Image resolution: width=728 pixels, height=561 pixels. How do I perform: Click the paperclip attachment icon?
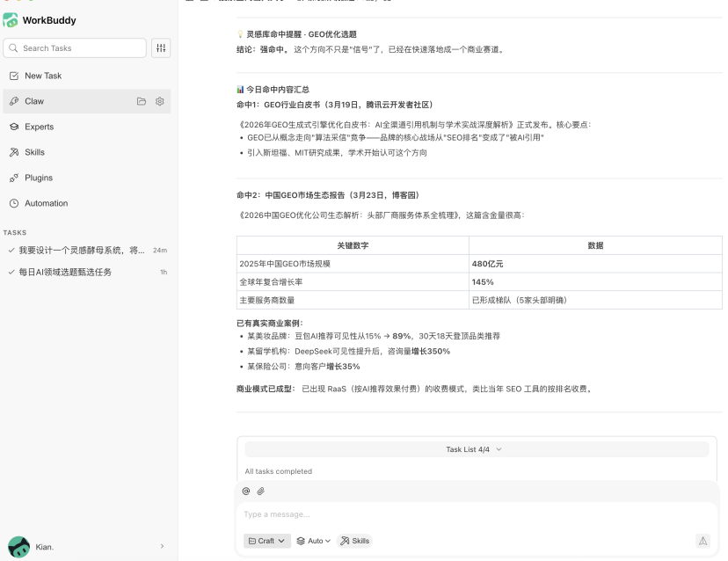pyautogui.click(x=261, y=491)
